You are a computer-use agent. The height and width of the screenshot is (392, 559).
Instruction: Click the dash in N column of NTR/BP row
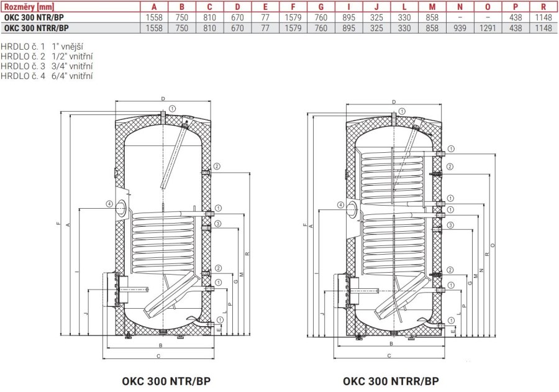pos(460,17)
